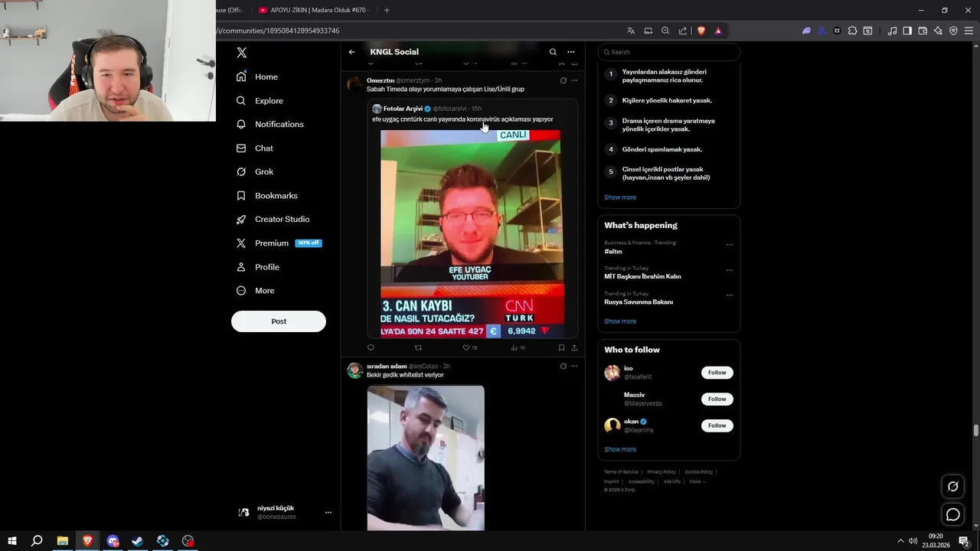The height and width of the screenshot is (551, 980).
Task: Open Omerztm profile avatar
Action: click(x=354, y=83)
